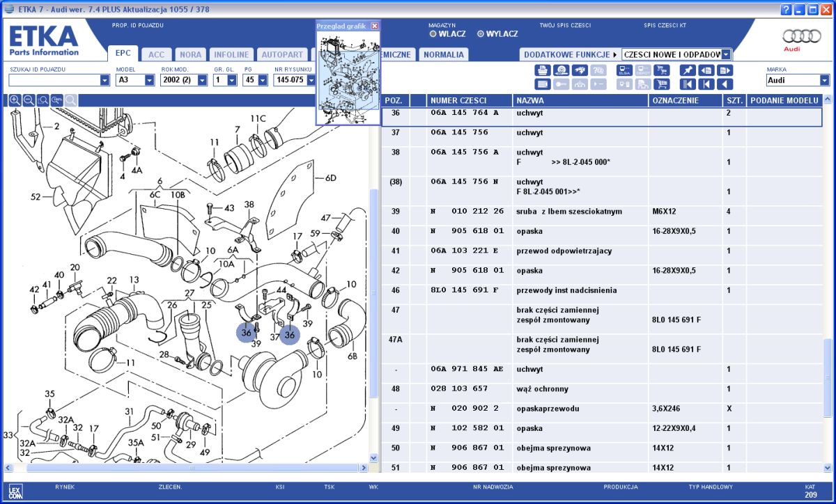836x504 pixels.
Task: Open the PG dropdown showing 45
Action: click(263, 80)
